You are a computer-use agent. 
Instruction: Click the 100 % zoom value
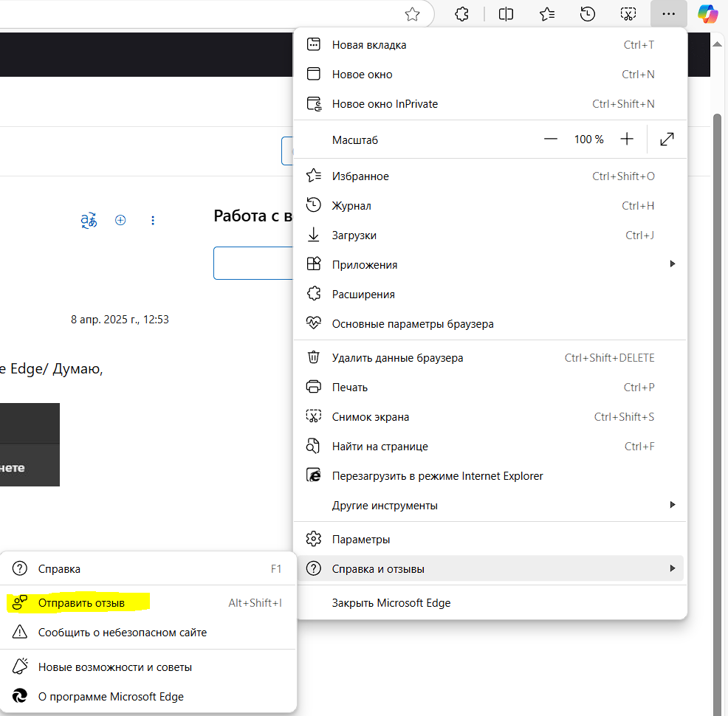pos(588,140)
